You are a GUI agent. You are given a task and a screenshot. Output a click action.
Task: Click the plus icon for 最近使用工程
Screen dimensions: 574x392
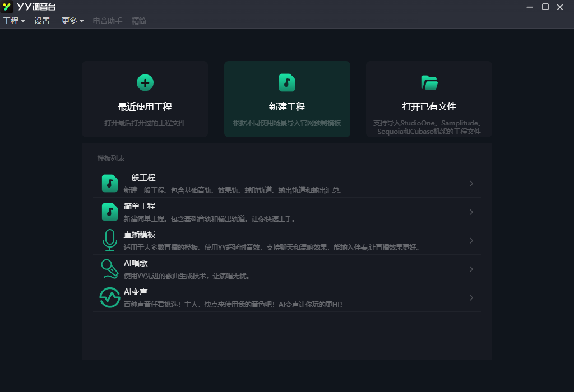(145, 83)
